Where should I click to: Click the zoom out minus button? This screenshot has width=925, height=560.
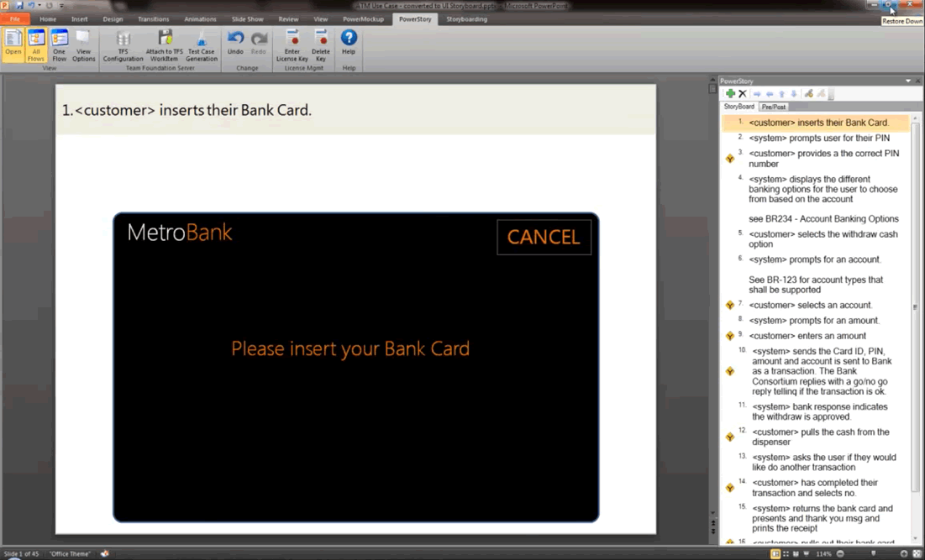[841, 554]
